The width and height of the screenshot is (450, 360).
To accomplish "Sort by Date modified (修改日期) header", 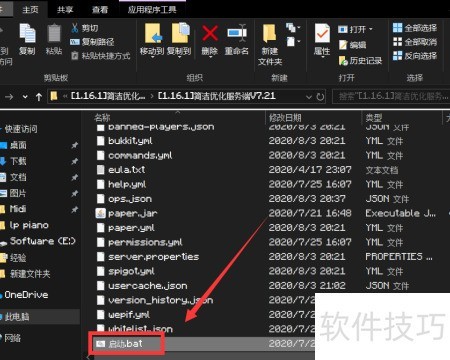I will [285, 117].
